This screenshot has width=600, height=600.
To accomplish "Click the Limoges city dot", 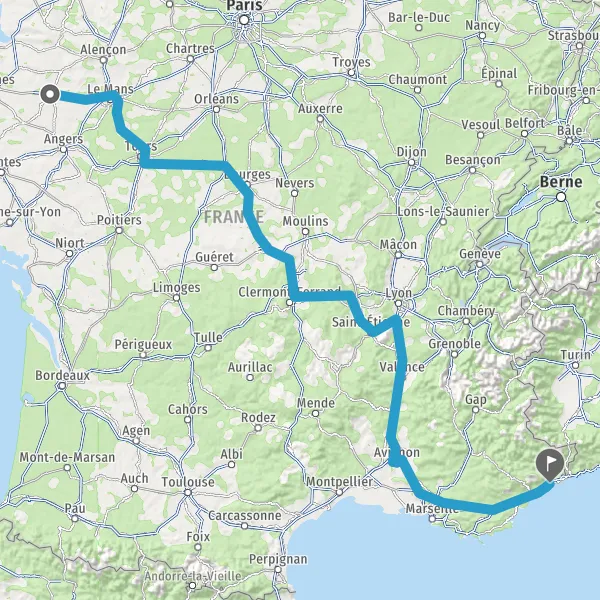I will [x=176, y=298].
